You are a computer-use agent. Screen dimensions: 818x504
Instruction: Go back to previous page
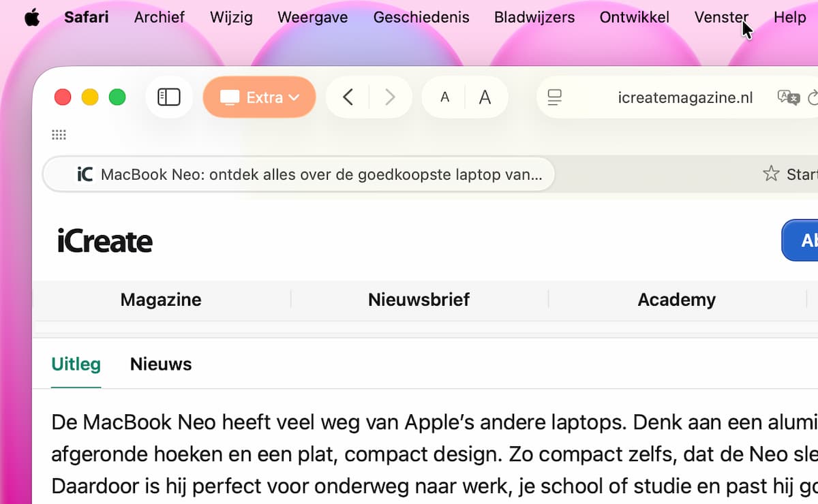click(x=348, y=97)
